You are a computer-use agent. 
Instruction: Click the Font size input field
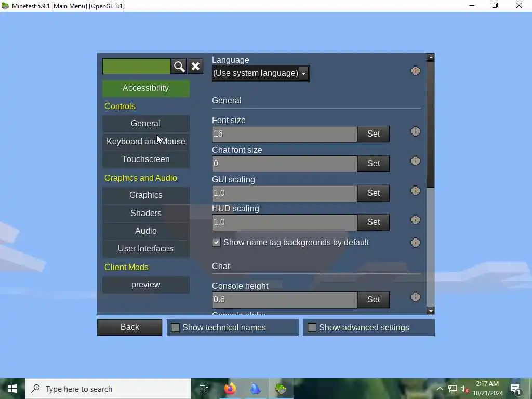tap(284, 134)
